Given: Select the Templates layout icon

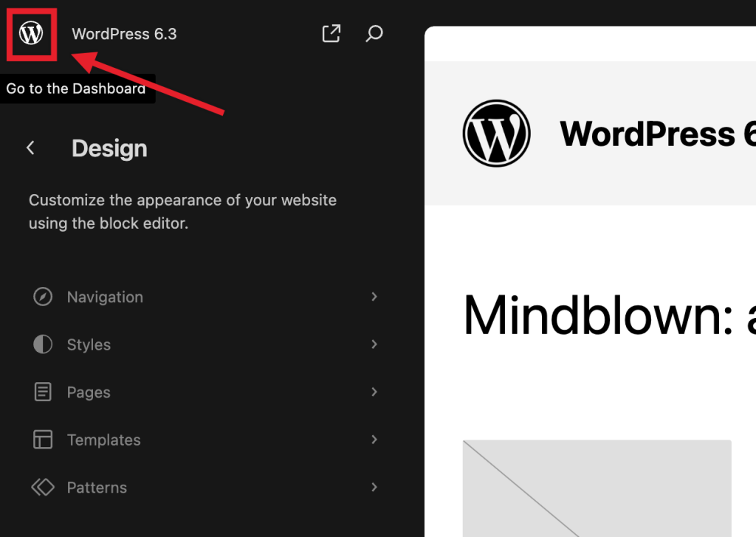Looking at the screenshot, I should tap(42, 439).
